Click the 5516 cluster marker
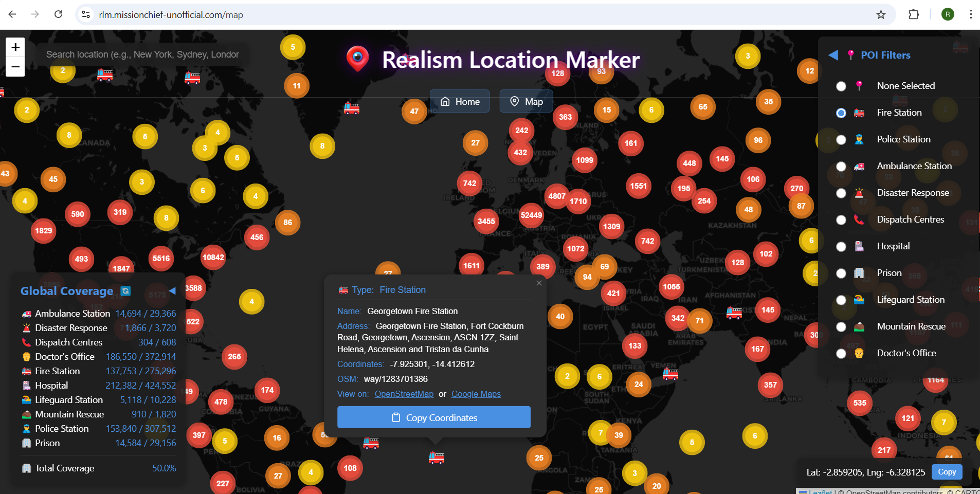This screenshot has width=980, height=494. point(161,259)
